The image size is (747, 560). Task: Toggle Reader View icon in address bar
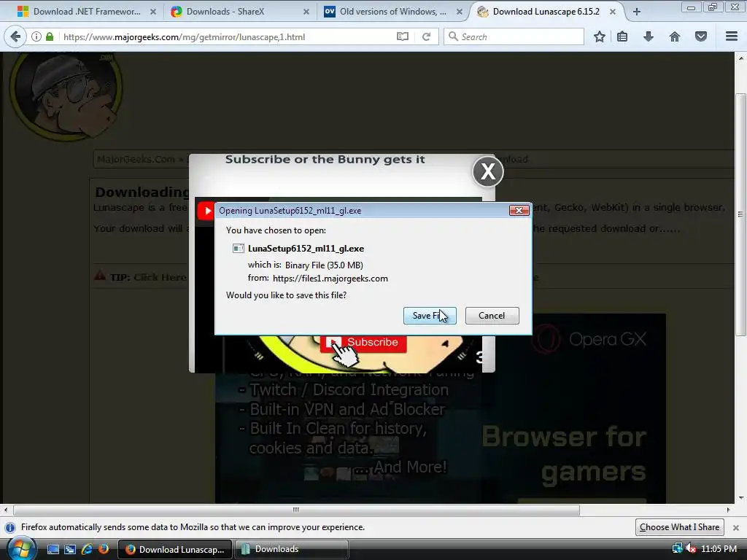[x=403, y=36]
